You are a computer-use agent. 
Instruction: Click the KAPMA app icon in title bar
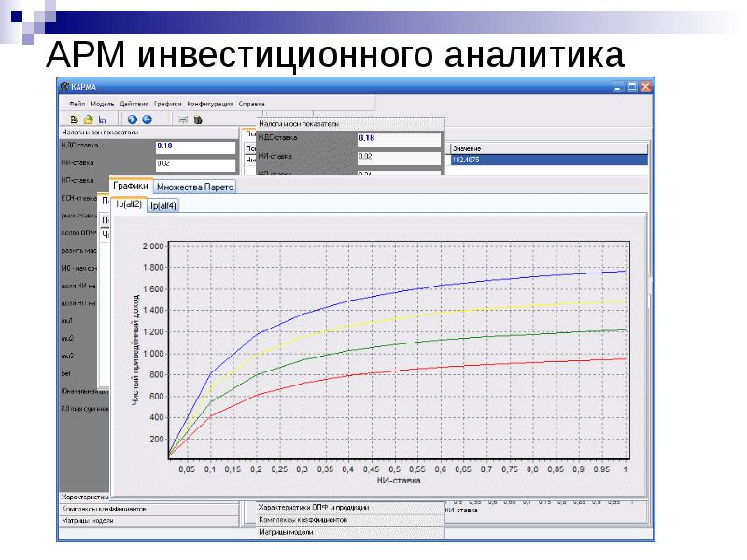[x=63, y=87]
